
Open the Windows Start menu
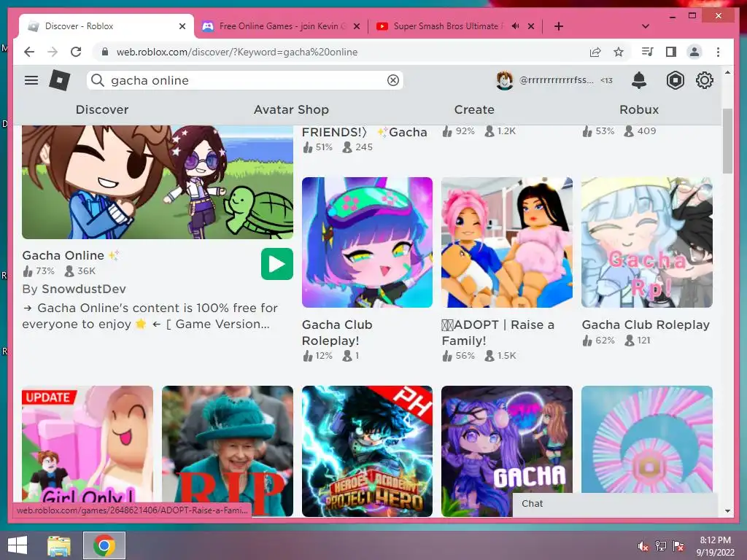18,545
